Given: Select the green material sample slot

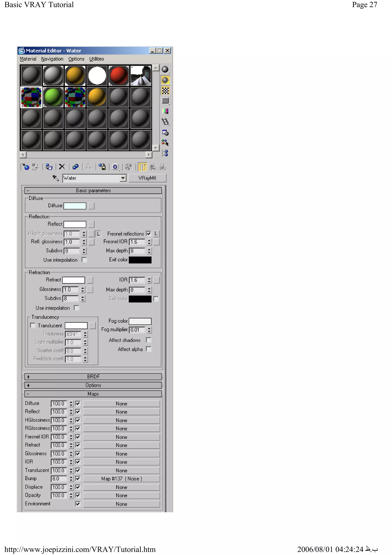Looking at the screenshot, I should click(x=53, y=97).
